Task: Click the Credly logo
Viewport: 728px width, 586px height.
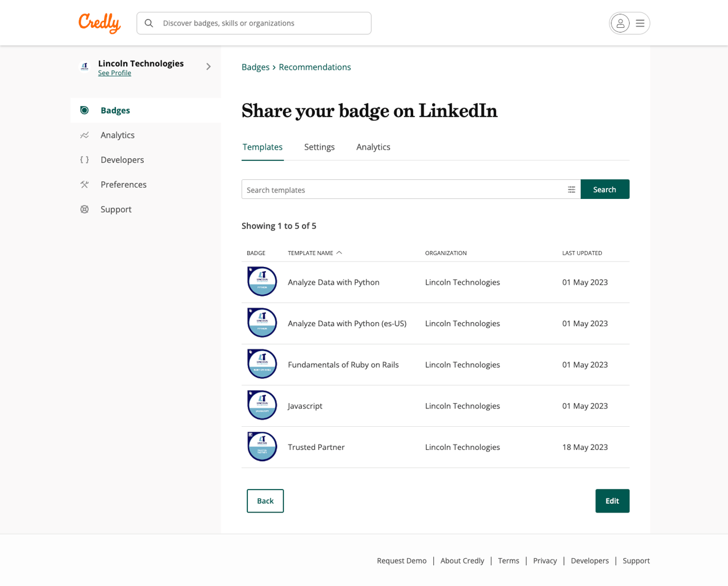Action: (99, 23)
